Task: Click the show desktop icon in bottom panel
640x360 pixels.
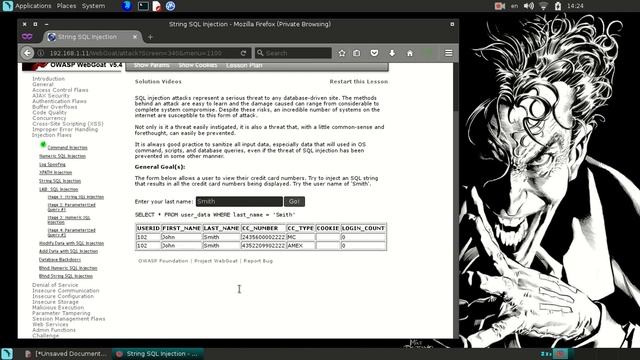Action: tap(7, 354)
